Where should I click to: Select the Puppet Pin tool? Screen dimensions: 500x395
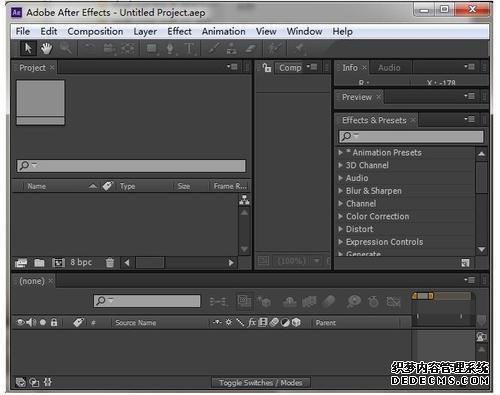pyautogui.click(x=299, y=49)
